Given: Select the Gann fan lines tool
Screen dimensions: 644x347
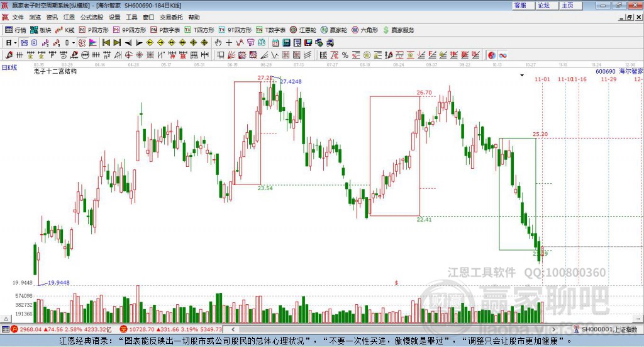Looking at the screenshot, I should [x=231, y=55].
